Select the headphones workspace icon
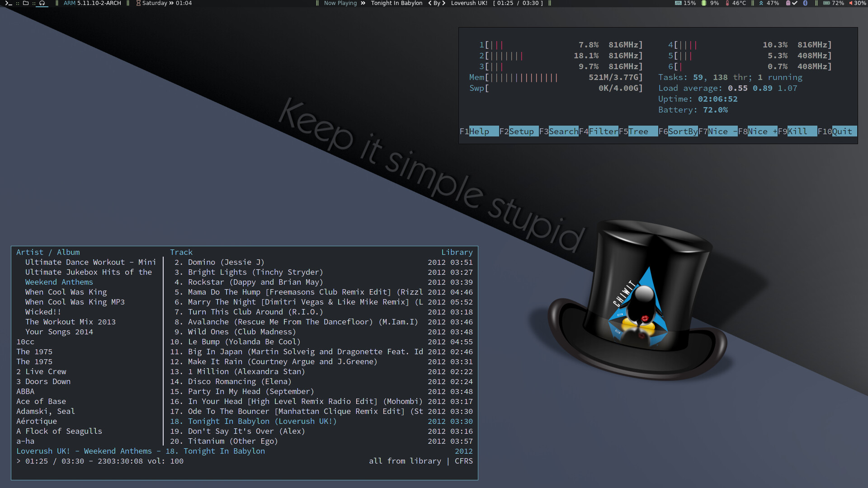This screenshot has height=488, width=868. click(42, 3)
